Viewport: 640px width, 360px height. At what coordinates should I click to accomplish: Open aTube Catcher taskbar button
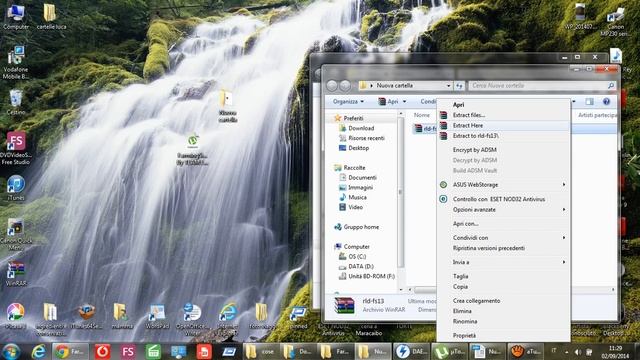click(x=526, y=351)
